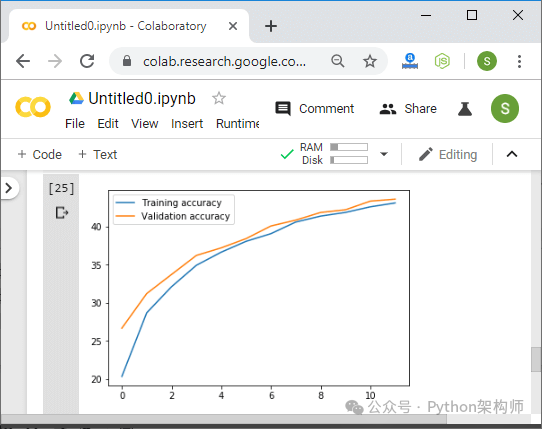Open the Chrome profile avatar in the toolbar

point(487,61)
